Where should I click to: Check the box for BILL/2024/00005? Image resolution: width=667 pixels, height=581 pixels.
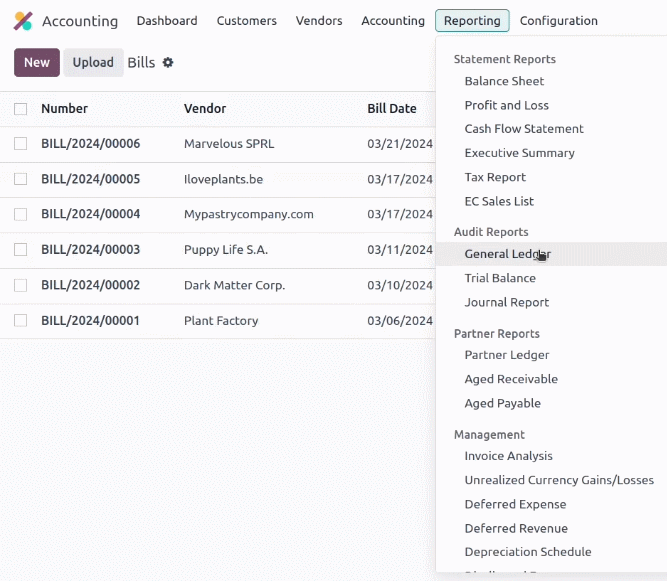[x=20, y=179]
